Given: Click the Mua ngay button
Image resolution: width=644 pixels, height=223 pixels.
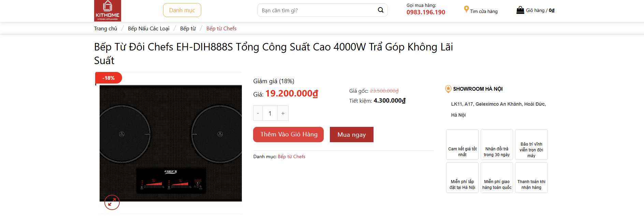Looking at the screenshot, I should (x=351, y=135).
